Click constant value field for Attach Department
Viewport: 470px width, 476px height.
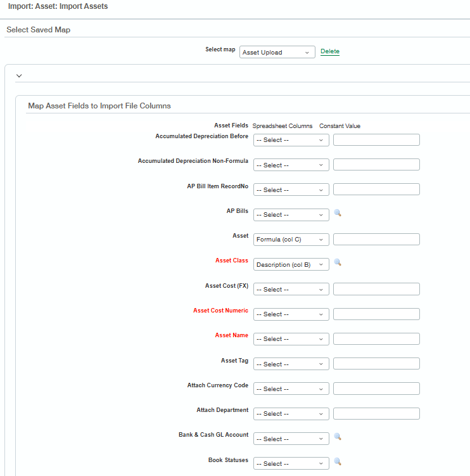click(x=376, y=413)
